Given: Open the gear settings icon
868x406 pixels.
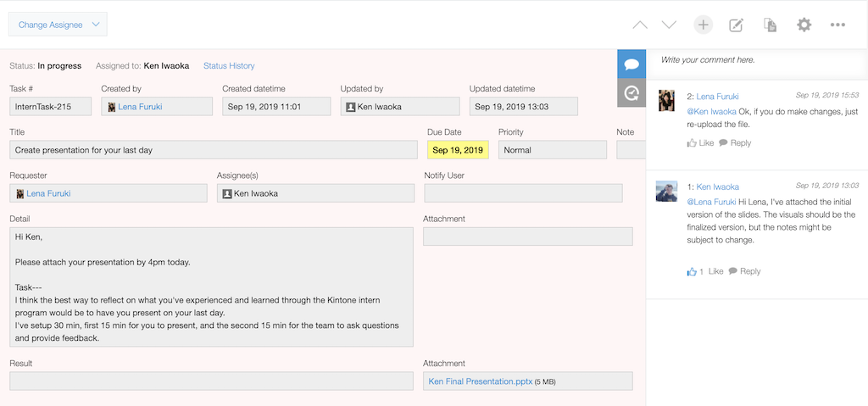Looking at the screenshot, I should pos(804,25).
